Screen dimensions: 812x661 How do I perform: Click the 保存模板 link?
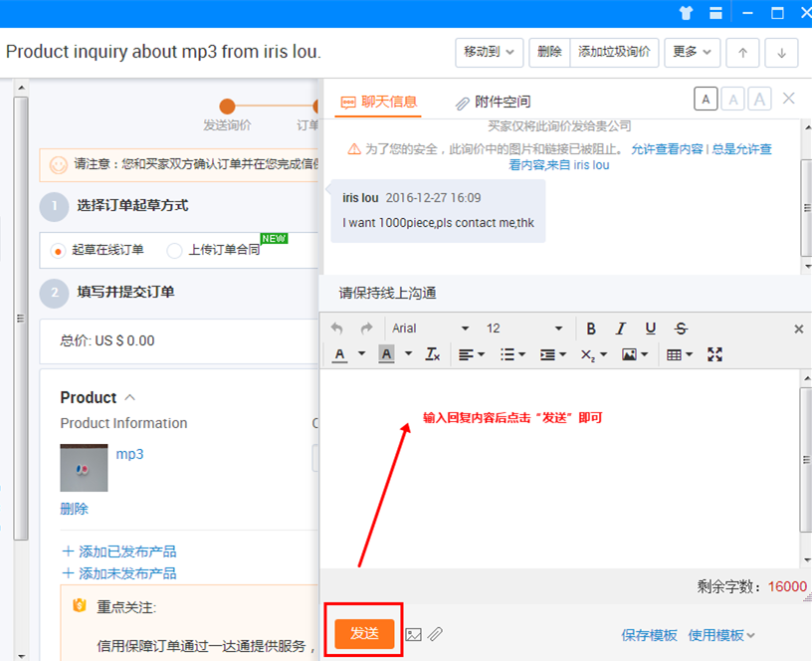(649, 635)
